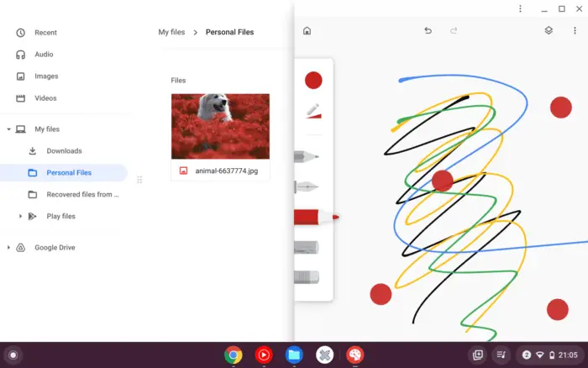The width and height of the screenshot is (588, 368).
Task: Click Personal Files breadcrumb
Action: point(229,32)
